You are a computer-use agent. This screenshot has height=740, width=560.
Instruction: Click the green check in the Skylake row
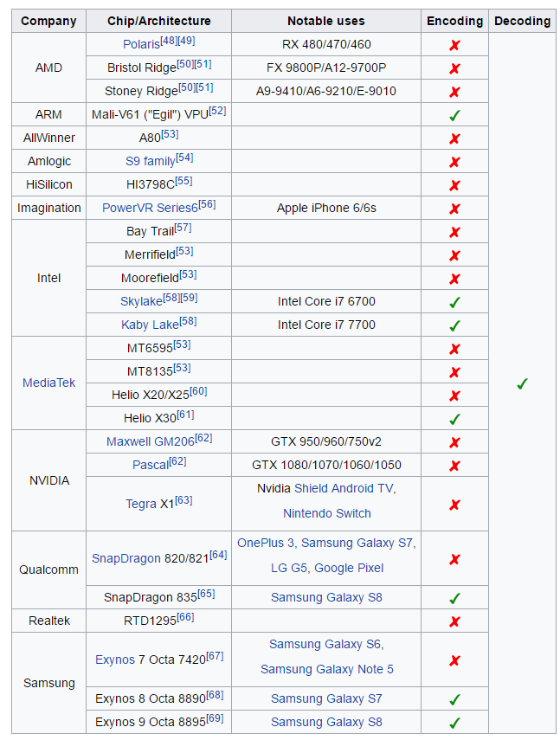coord(454,302)
